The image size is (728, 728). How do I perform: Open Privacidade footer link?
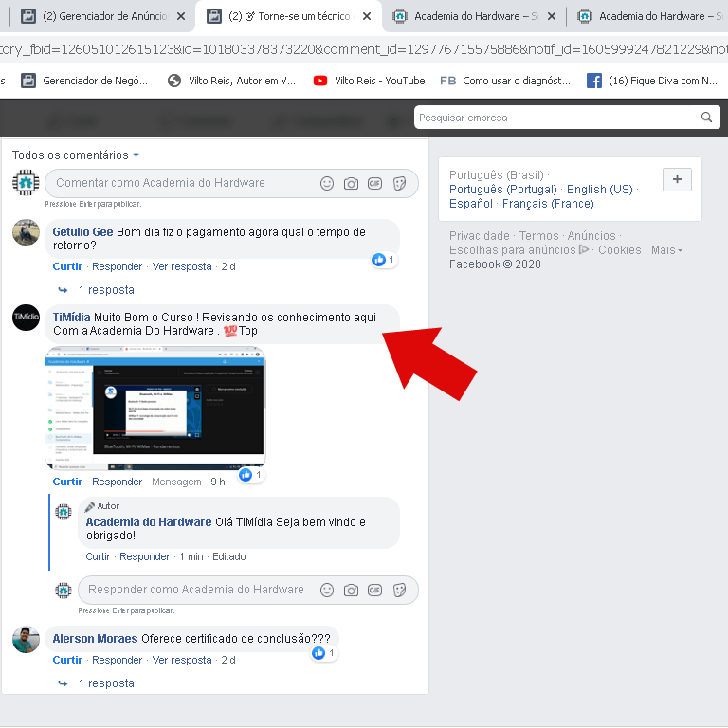(479, 236)
